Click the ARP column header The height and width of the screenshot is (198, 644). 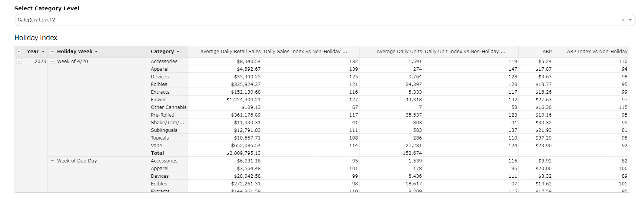tap(547, 52)
